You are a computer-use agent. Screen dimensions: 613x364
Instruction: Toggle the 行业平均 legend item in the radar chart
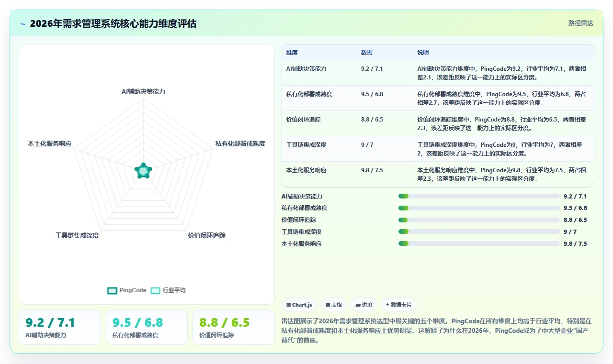(168, 290)
